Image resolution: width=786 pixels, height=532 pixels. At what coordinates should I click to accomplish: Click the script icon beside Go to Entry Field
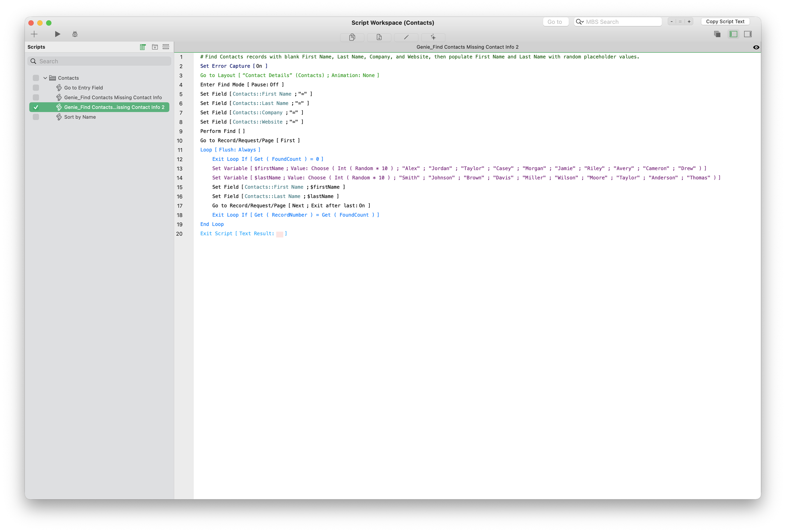tap(59, 88)
